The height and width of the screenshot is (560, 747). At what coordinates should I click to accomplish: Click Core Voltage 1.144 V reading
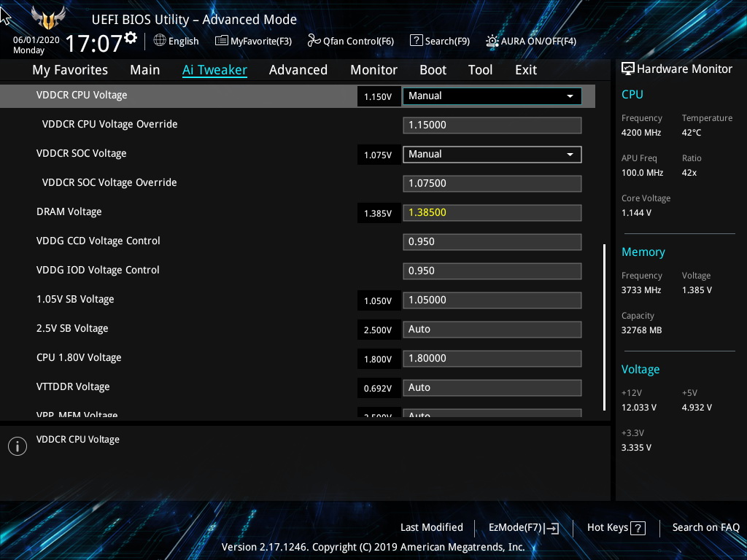click(x=636, y=213)
